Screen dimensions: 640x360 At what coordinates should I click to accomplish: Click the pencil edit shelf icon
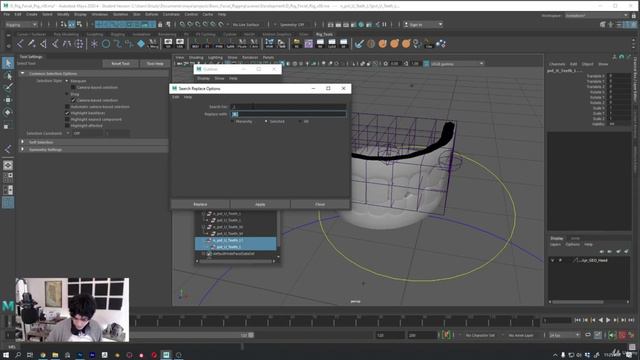click(31, 44)
